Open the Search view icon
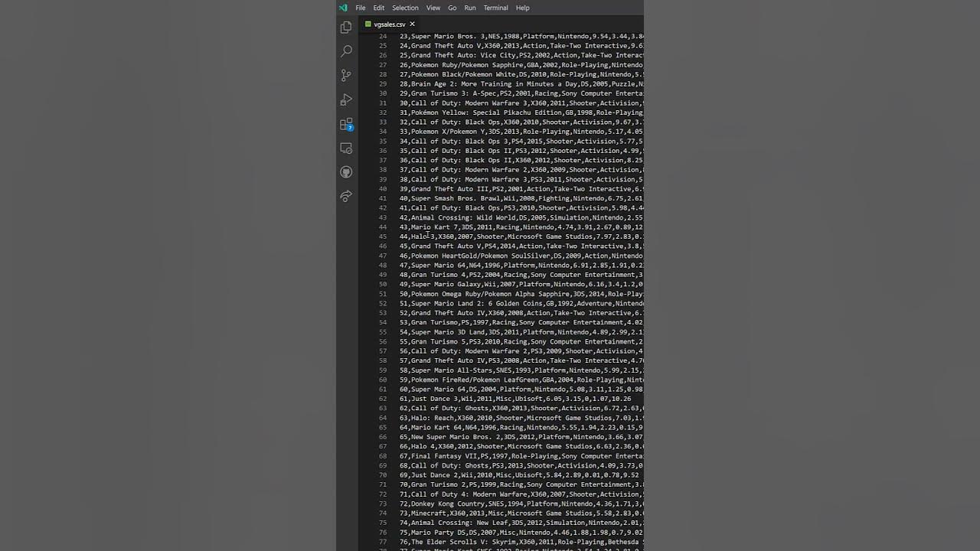 pos(346,51)
